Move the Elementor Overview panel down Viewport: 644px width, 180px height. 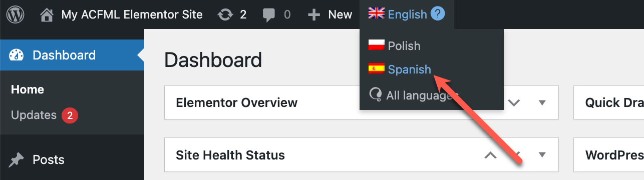click(x=514, y=103)
